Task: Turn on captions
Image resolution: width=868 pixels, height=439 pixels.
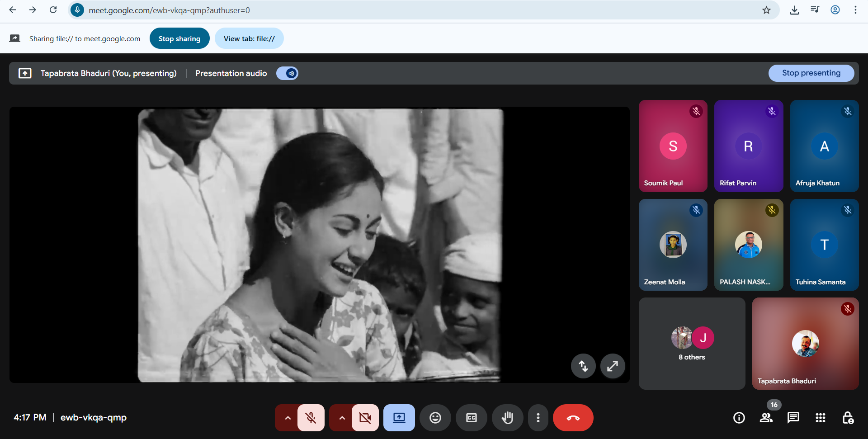Action: click(x=472, y=418)
